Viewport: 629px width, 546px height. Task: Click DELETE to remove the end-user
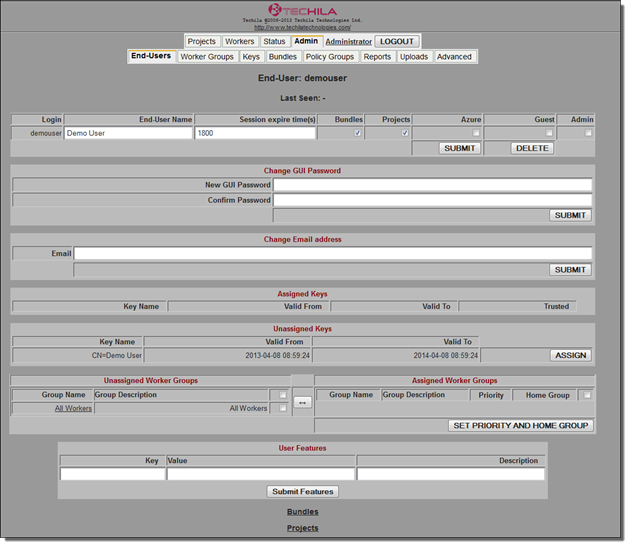[532, 148]
